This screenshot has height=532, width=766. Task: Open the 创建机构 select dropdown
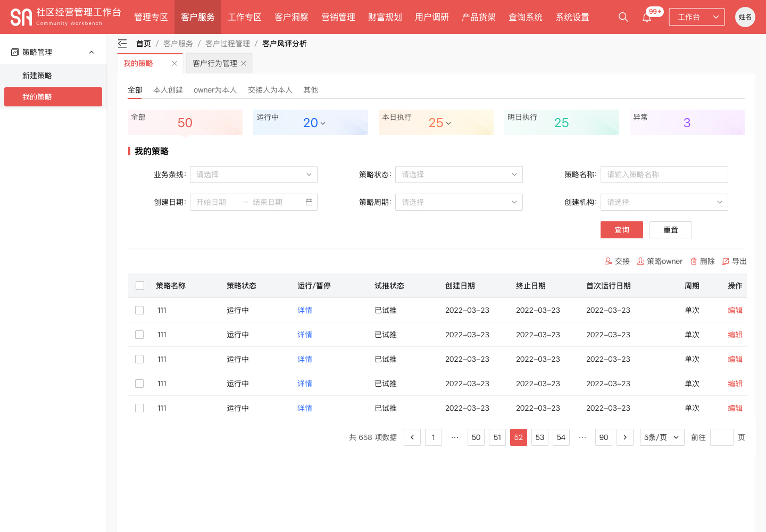pyautogui.click(x=664, y=202)
